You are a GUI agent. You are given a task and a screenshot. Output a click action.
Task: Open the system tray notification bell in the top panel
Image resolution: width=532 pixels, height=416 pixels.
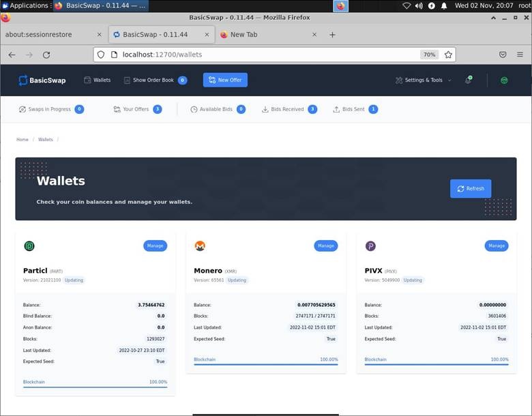coord(444,5)
